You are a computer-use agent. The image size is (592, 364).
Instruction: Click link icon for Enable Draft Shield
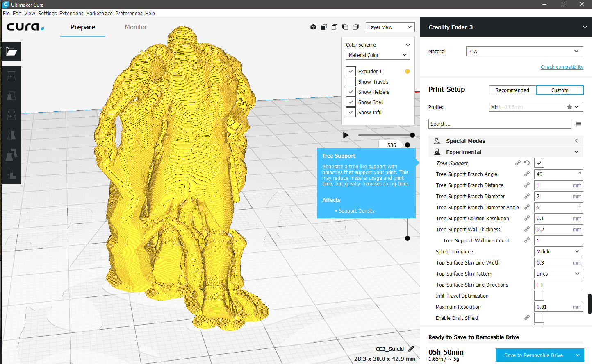tap(527, 318)
